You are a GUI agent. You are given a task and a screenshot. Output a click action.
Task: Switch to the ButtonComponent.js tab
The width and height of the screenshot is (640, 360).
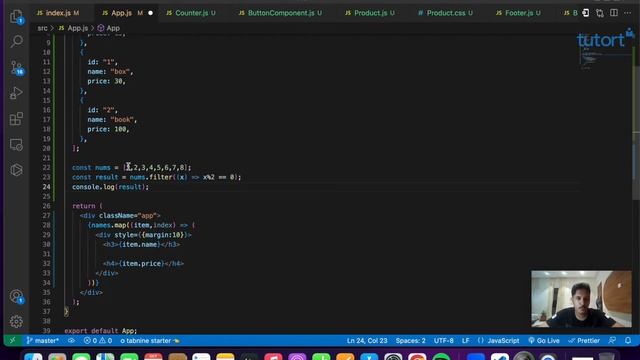tap(281, 13)
